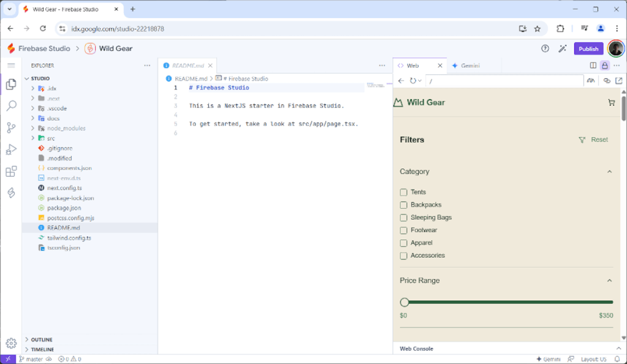The image size is (627, 364).
Task: Open the Extensions panel icon
Action: point(10,172)
